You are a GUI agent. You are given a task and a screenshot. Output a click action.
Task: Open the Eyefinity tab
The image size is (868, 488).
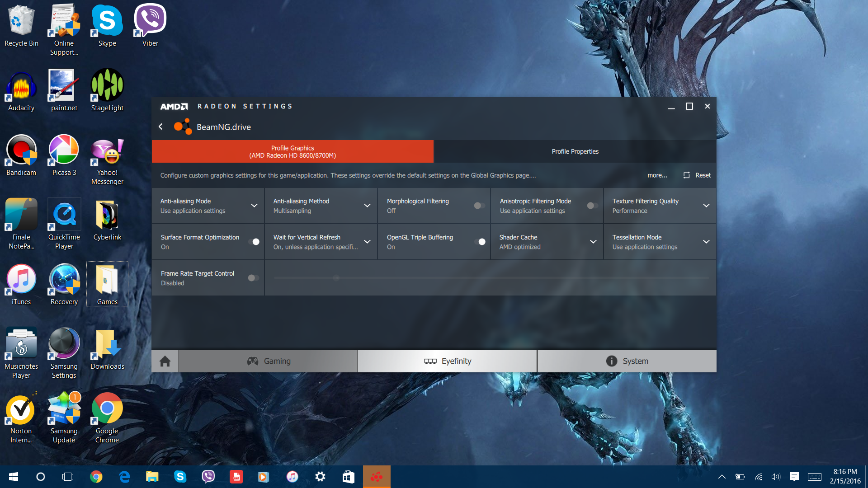point(448,361)
